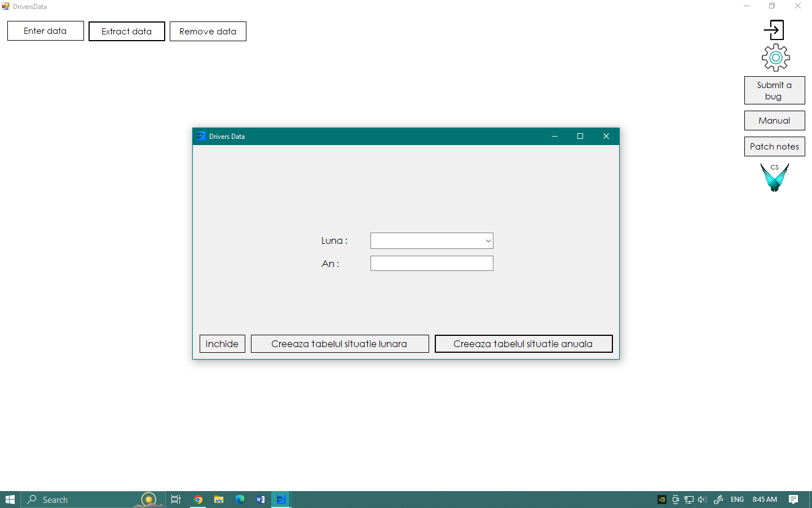Screen dimensions: 812x508
Task: Click the CS winged logo
Action: 775,177
